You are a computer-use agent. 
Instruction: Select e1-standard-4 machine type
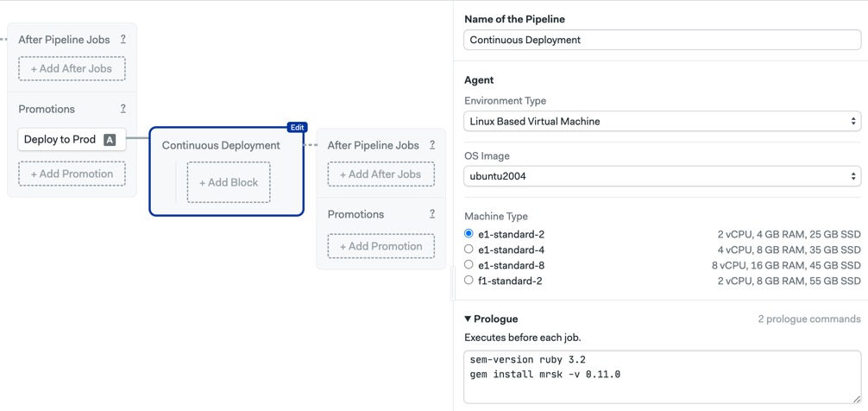[x=469, y=250]
